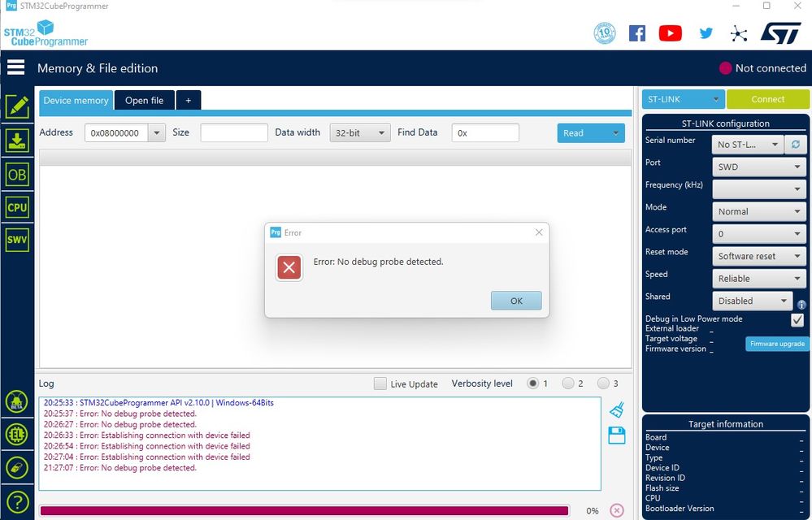812x520 pixels.
Task: Click the ST logo
Action: (x=781, y=33)
